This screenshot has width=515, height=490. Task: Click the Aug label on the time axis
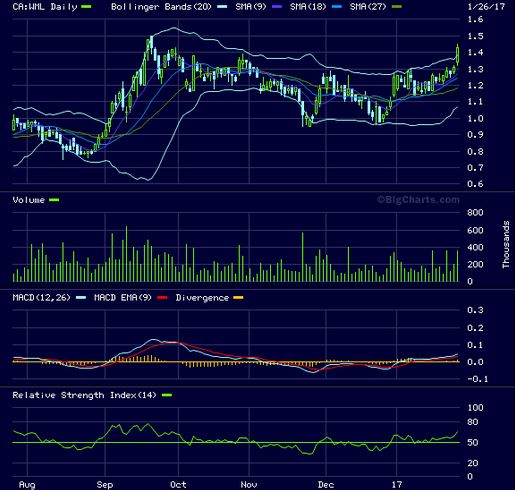(x=27, y=485)
